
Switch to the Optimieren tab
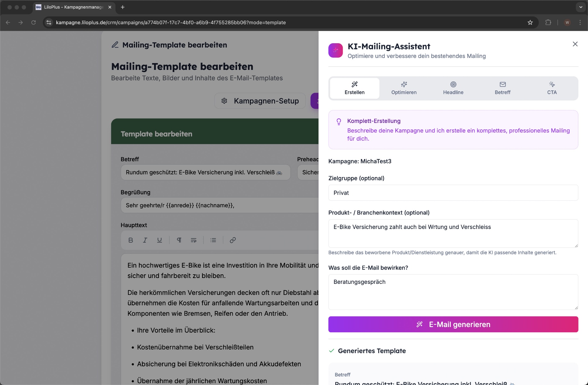pyautogui.click(x=404, y=88)
